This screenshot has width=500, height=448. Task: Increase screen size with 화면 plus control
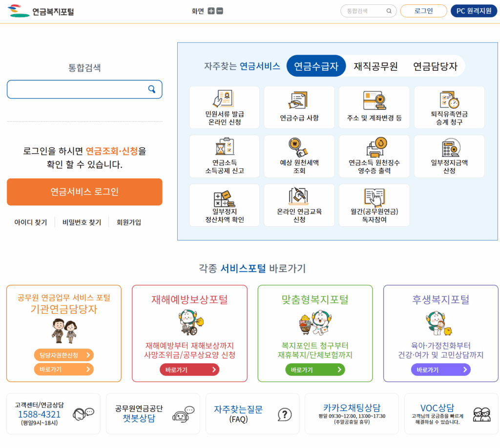click(x=211, y=10)
